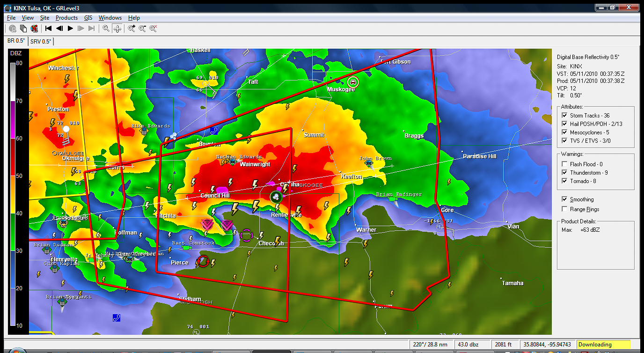
Task: Click the stacked windows toolbar icon
Action: (x=23, y=29)
